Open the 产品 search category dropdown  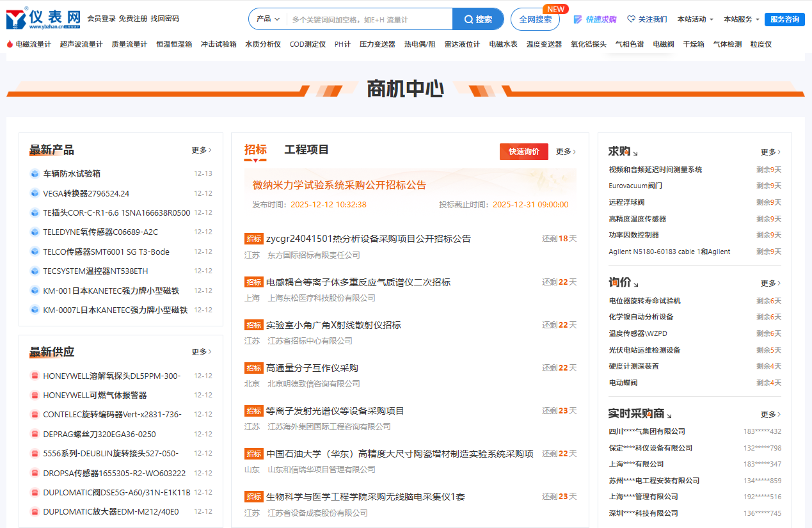268,19
